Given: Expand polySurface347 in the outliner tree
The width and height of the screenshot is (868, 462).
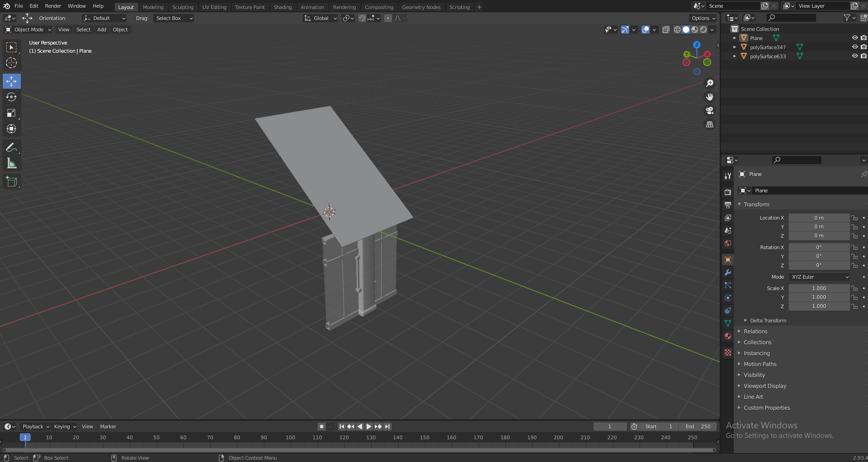Looking at the screenshot, I should [734, 47].
